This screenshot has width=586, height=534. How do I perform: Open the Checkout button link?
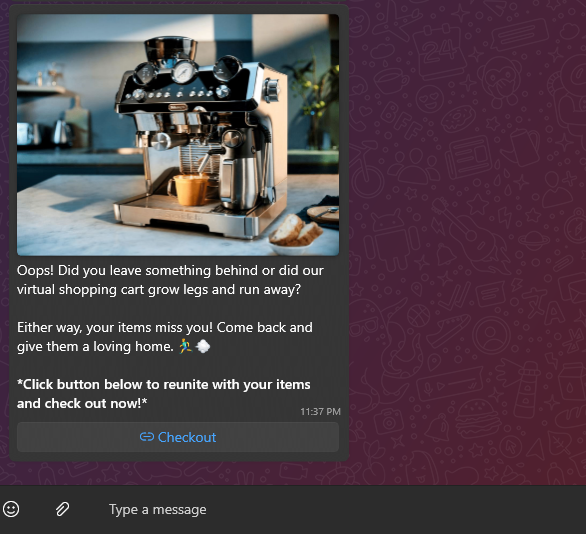pos(178,437)
